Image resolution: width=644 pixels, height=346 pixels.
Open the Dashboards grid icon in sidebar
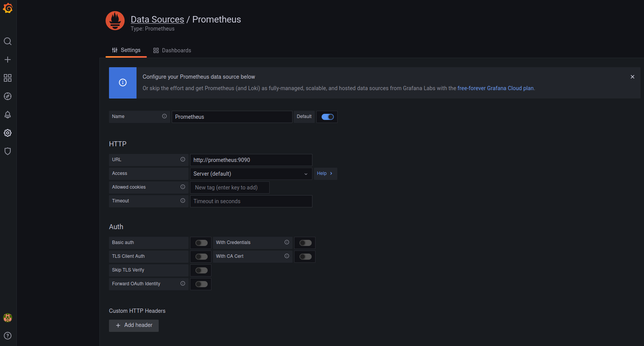click(x=8, y=78)
